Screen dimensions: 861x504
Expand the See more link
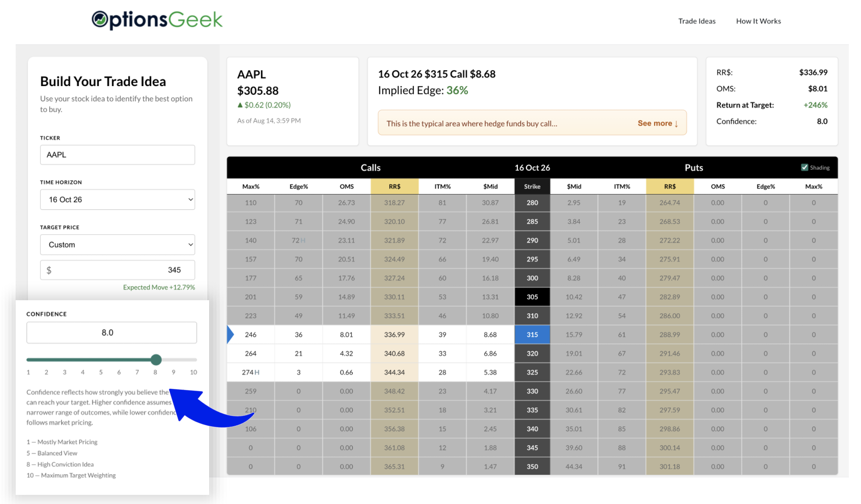[658, 123]
